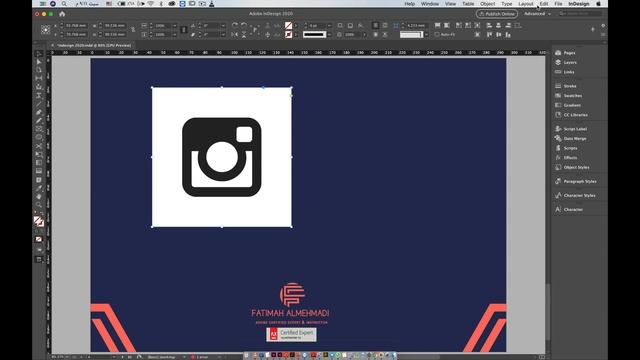640x360 pixels.
Task: Select the Gradient Swatch tool
Action: coord(39,163)
